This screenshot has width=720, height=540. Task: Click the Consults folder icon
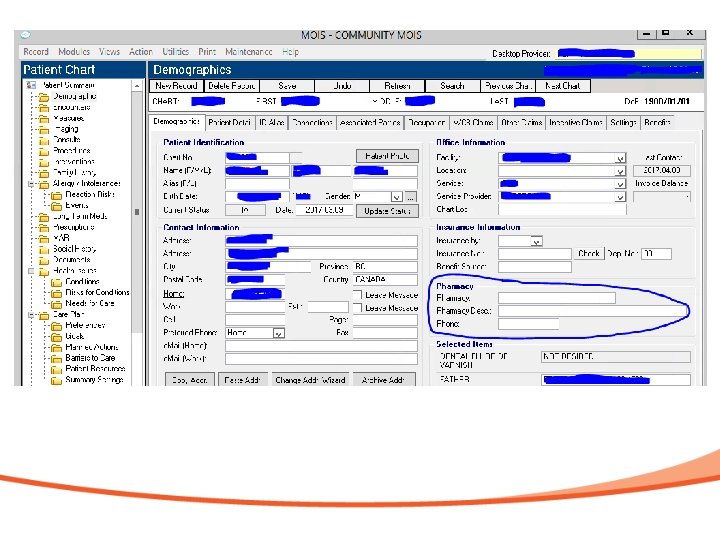tap(44, 140)
